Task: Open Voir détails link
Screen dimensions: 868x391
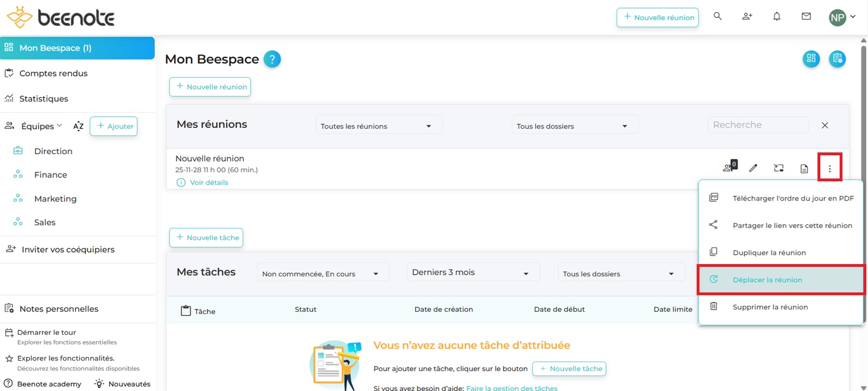Action: [209, 182]
